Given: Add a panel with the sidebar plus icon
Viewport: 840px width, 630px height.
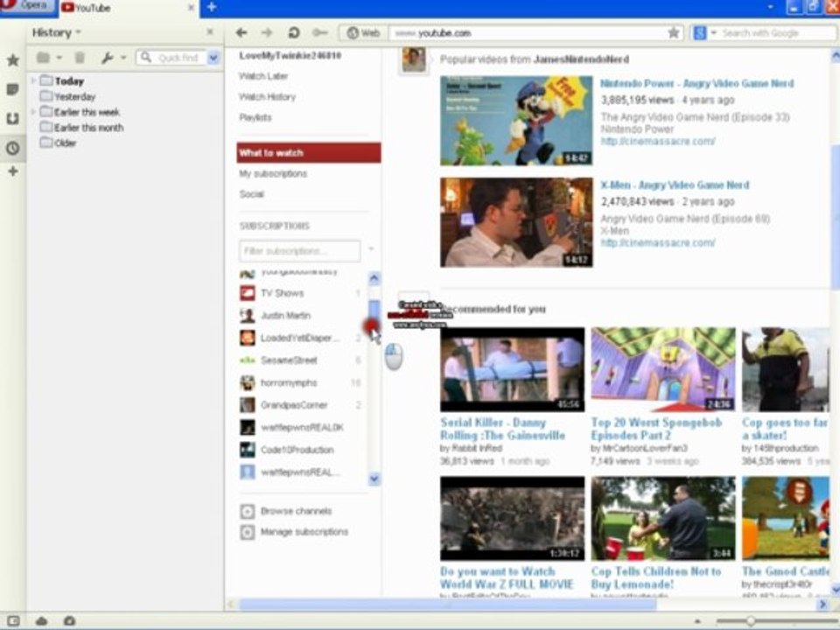Looking at the screenshot, I should [13, 171].
